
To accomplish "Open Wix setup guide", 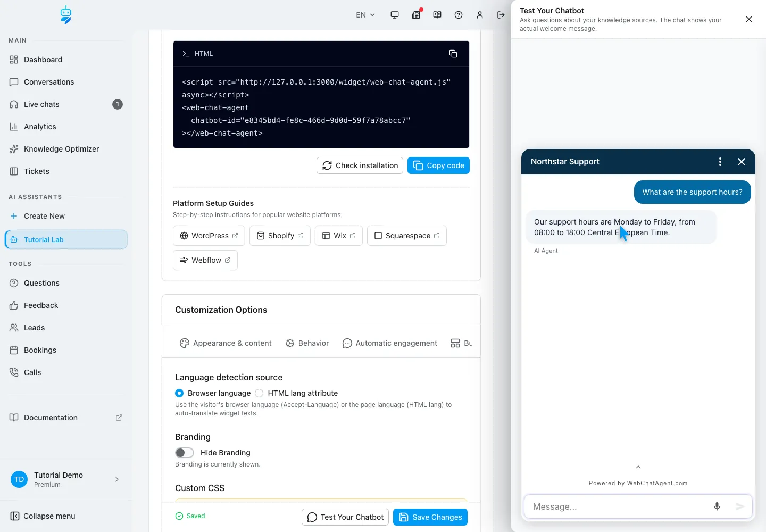I will (x=339, y=236).
